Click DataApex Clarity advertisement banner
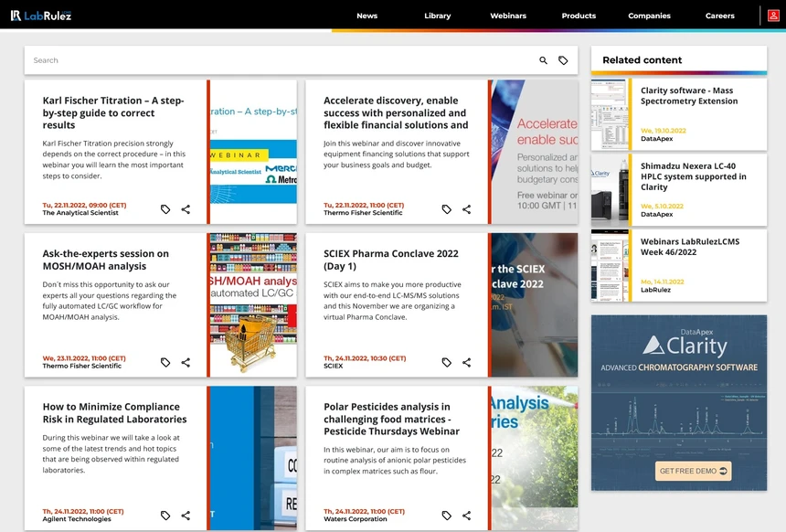The height and width of the screenshot is (532, 786). pos(679,402)
